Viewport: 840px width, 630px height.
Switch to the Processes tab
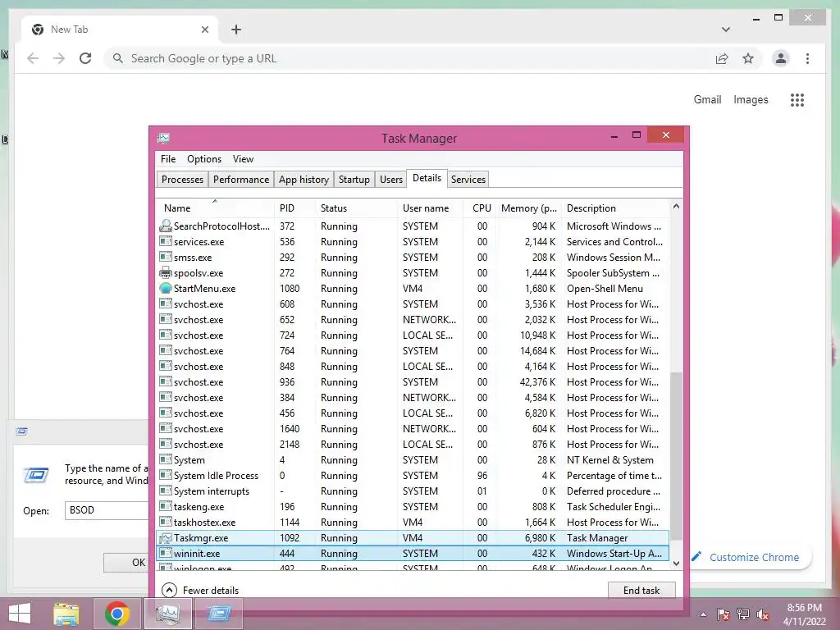click(x=182, y=180)
